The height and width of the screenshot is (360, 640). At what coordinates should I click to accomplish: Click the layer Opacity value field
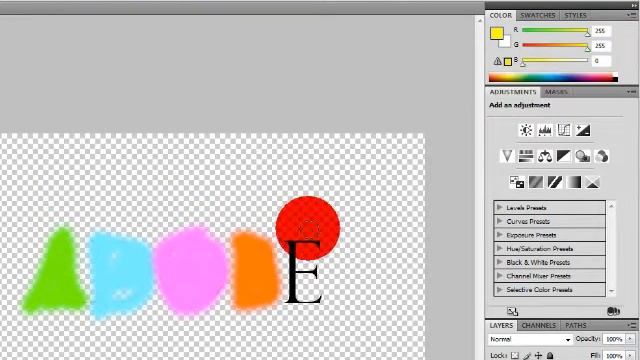pyautogui.click(x=614, y=339)
